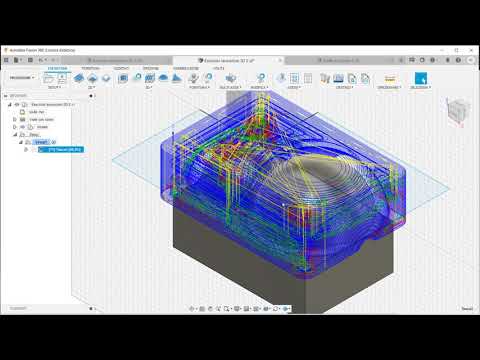This screenshot has height=360, width=480.
Task: Select the last 3D group strategy icon
Action: coord(176,79)
